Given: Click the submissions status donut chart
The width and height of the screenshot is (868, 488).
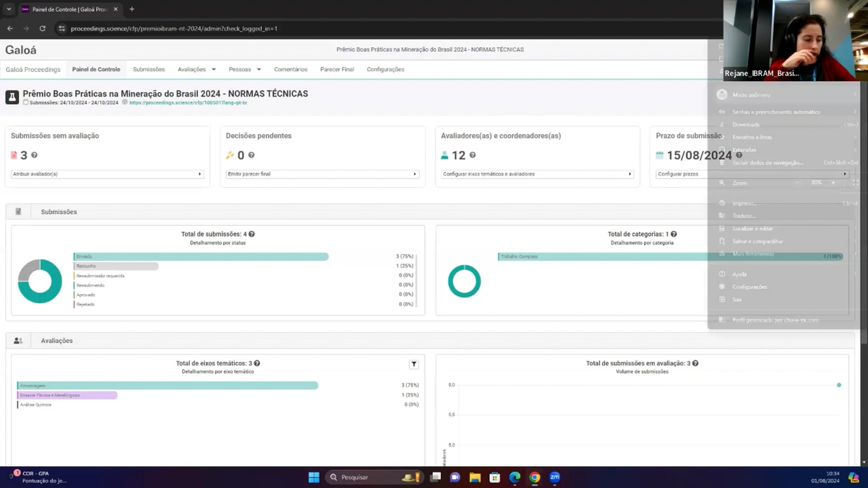Looking at the screenshot, I should 40,281.
